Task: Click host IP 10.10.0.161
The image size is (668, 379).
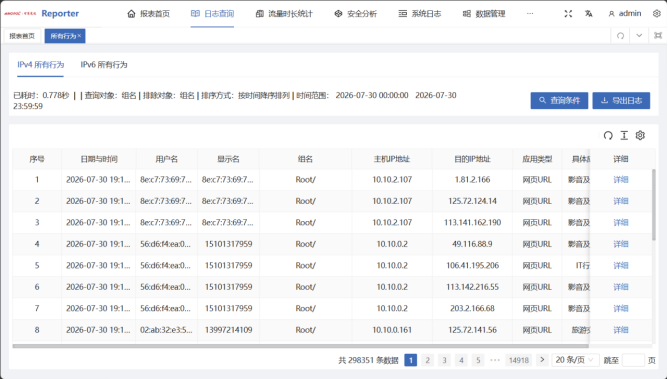Action: 392,330
